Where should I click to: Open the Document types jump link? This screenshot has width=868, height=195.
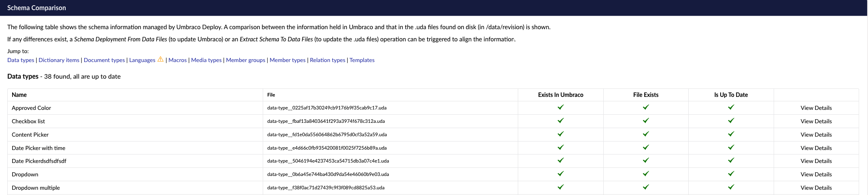pyautogui.click(x=104, y=60)
